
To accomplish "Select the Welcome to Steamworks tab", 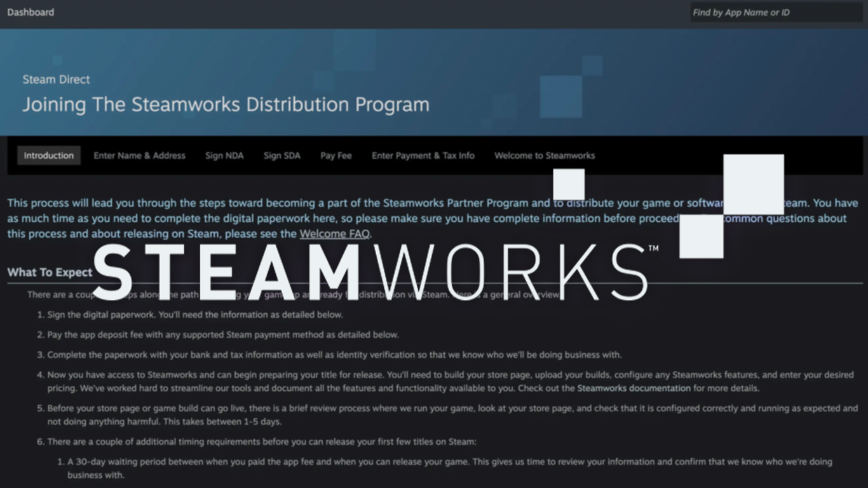I will pos(545,156).
